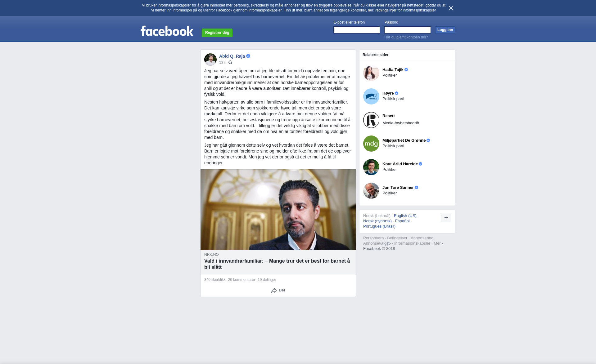The height and width of the screenshot is (364, 596).
Task: Expand more languages with the plus button
Action: 446,218
